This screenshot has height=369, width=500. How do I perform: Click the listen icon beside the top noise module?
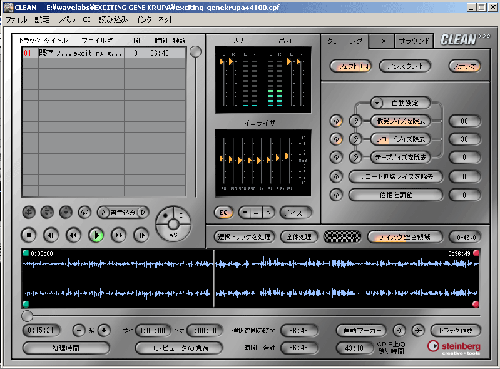pos(356,121)
